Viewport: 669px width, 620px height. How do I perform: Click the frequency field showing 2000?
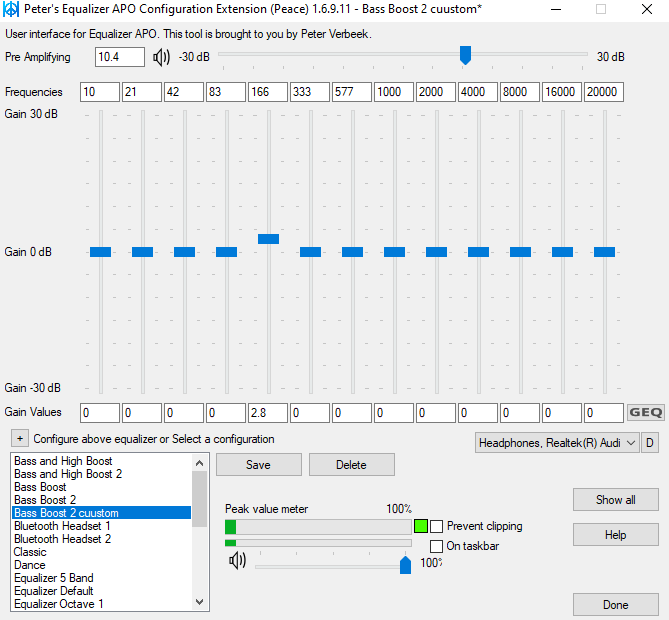(x=436, y=92)
